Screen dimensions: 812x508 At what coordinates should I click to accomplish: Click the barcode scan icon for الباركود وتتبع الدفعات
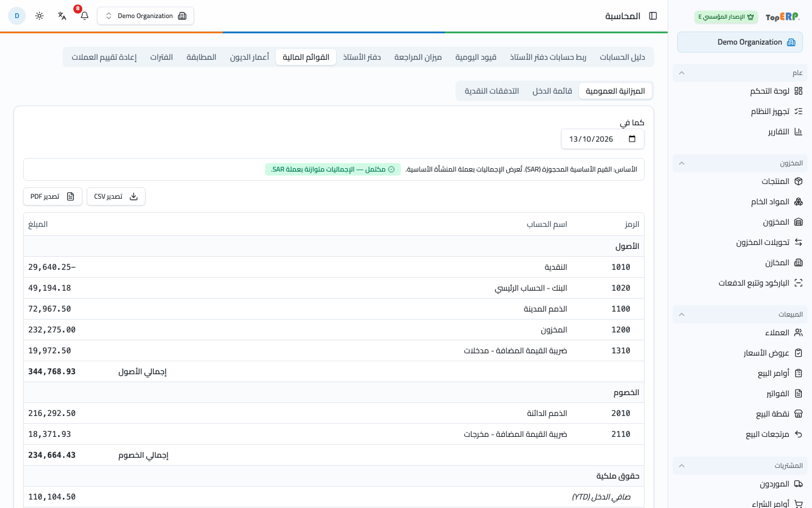coord(798,283)
